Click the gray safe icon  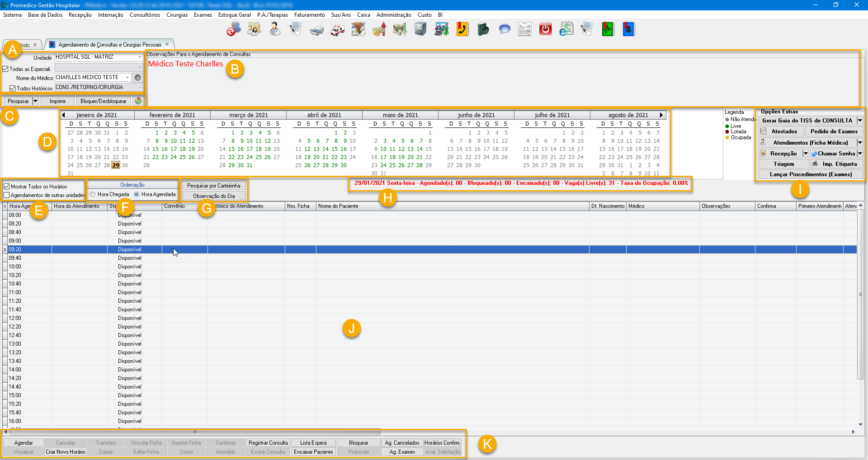click(420, 29)
